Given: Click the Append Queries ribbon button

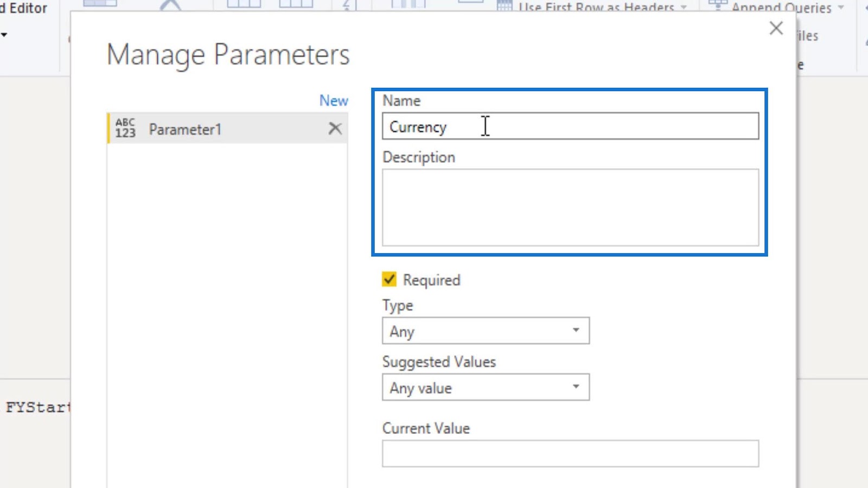Looking at the screenshot, I should (x=781, y=7).
